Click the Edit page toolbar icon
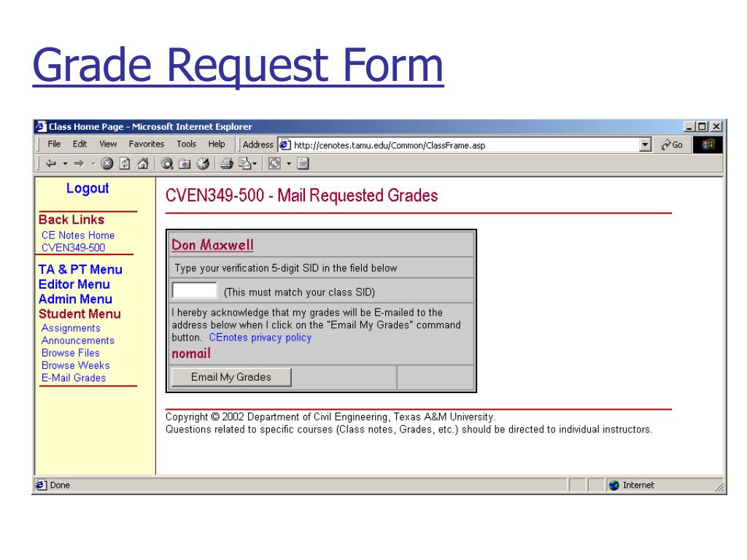Screen dimensions: 747x560 point(245,164)
